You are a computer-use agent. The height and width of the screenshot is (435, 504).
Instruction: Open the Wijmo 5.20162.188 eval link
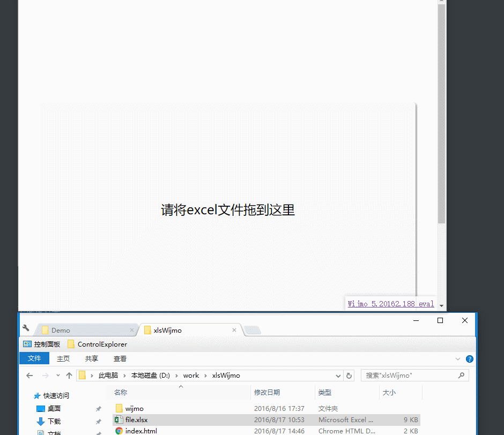click(391, 304)
